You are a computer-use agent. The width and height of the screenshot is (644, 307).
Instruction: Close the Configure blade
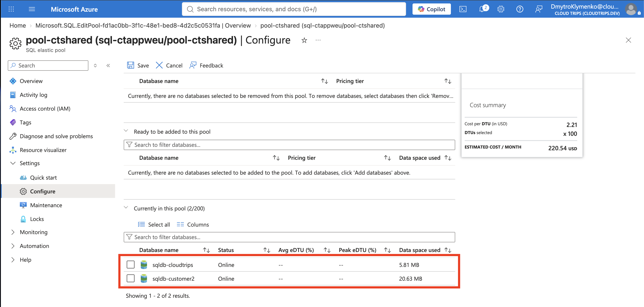628,40
